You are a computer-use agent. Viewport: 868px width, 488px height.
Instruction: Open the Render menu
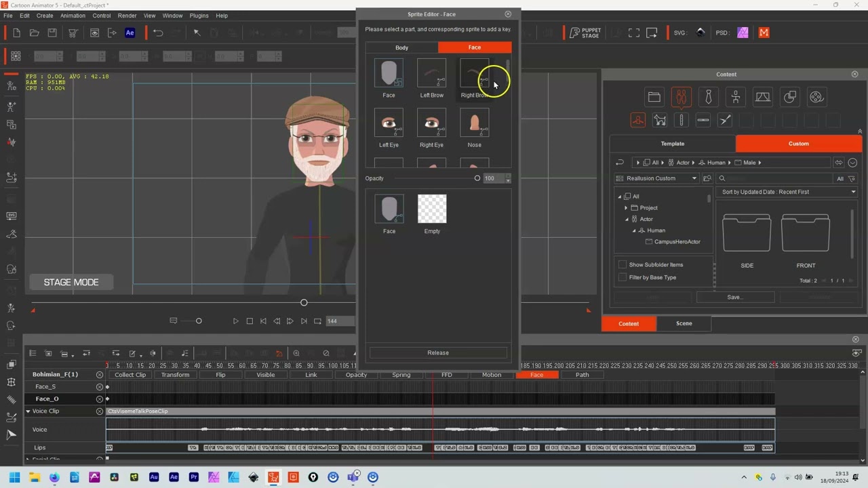tap(127, 16)
